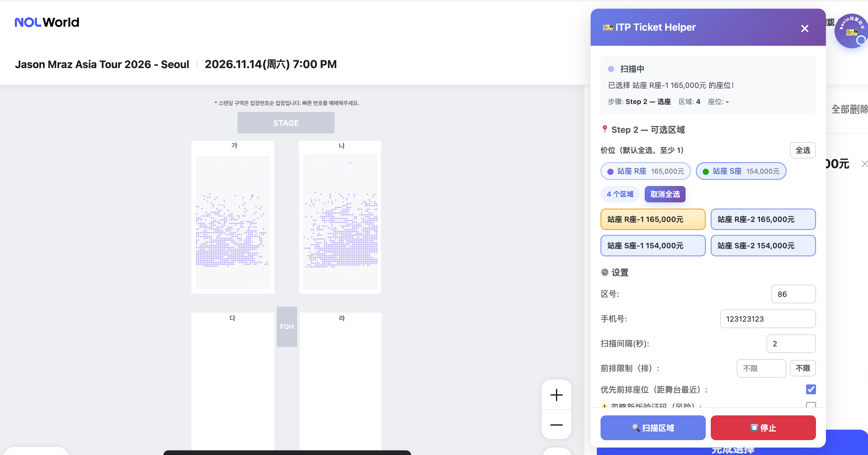Select zone 站座 S座-1 154,000元
This screenshot has width=868, height=455.
[653, 246]
